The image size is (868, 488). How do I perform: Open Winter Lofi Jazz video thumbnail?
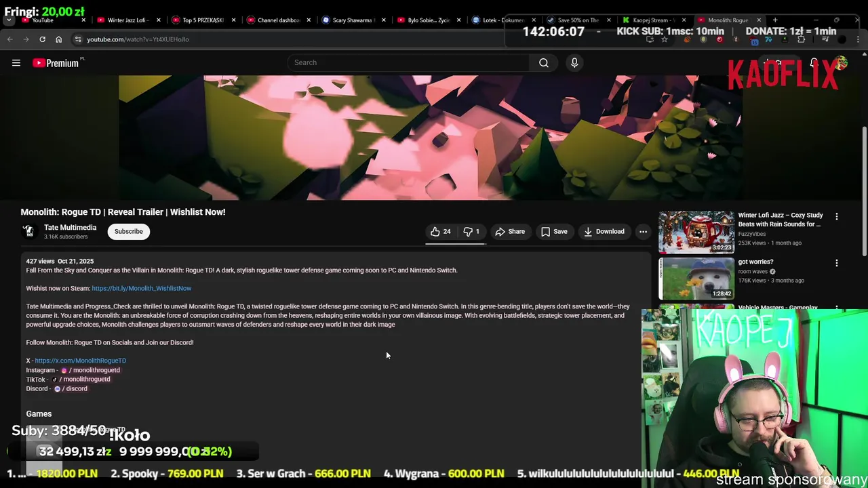(x=696, y=232)
